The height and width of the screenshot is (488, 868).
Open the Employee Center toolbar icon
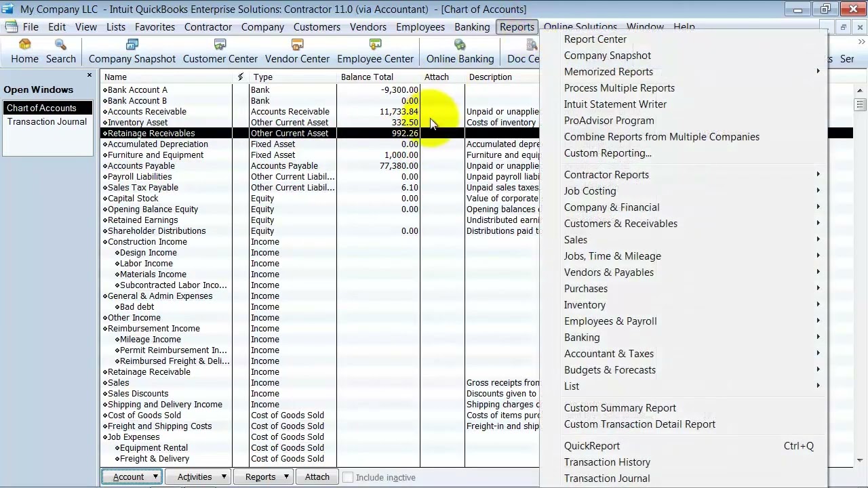375,52
